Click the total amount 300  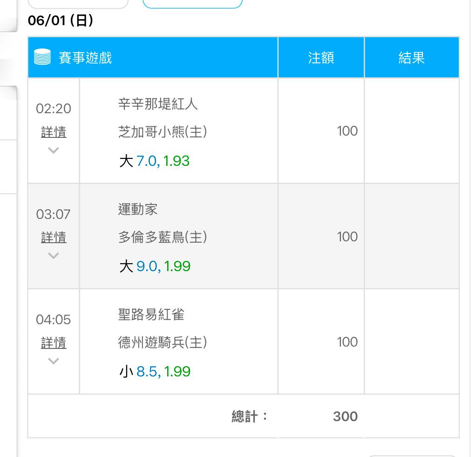pos(345,416)
